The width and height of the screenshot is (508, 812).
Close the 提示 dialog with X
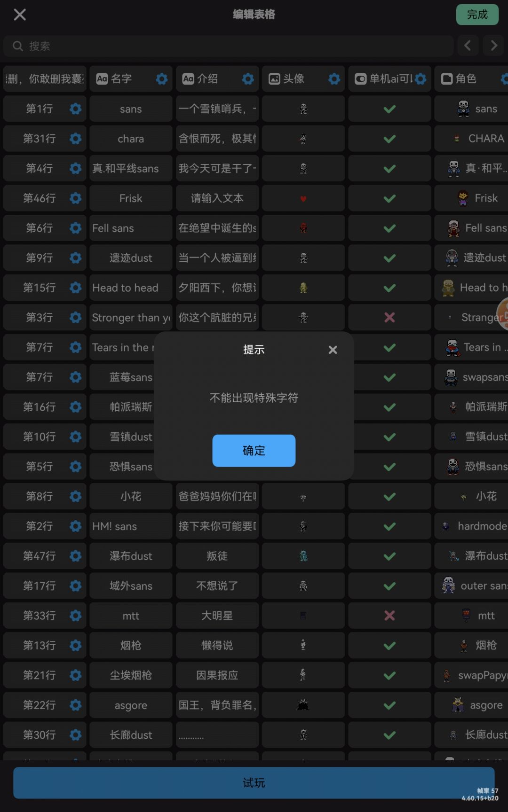click(333, 350)
